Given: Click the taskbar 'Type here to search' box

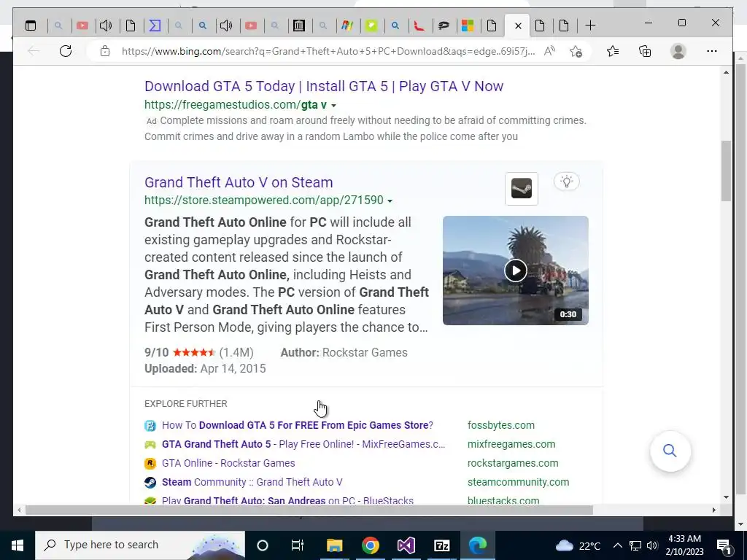Looking at the screenshot, I should (140, 545).
